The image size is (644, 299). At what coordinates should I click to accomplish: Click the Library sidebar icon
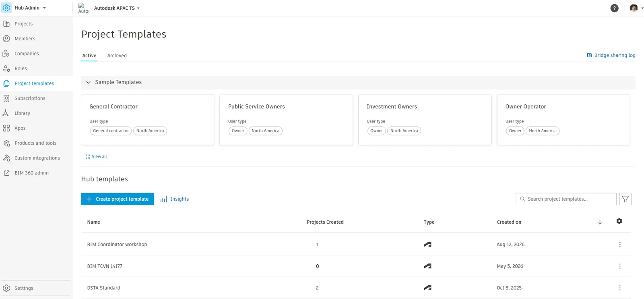click(6, 113)
